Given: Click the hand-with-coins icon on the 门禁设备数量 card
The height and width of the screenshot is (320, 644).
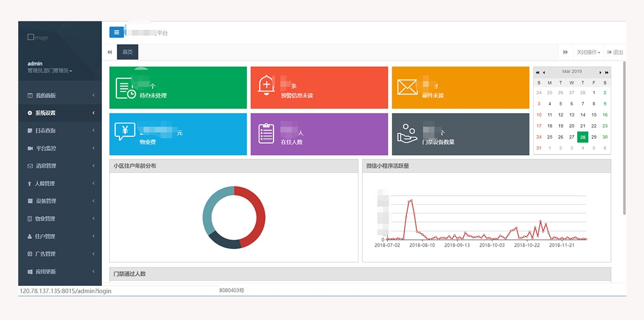Looking at the screenshot, I should [407, 134].
